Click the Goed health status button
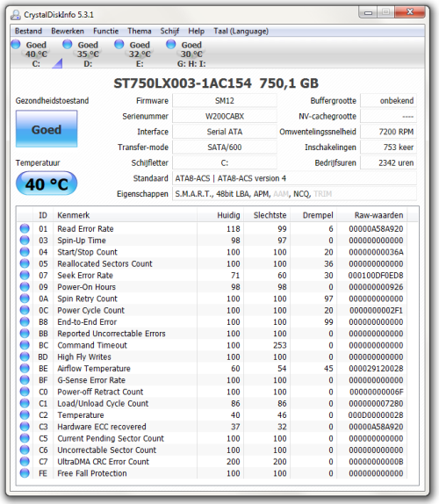 (47, 129)
